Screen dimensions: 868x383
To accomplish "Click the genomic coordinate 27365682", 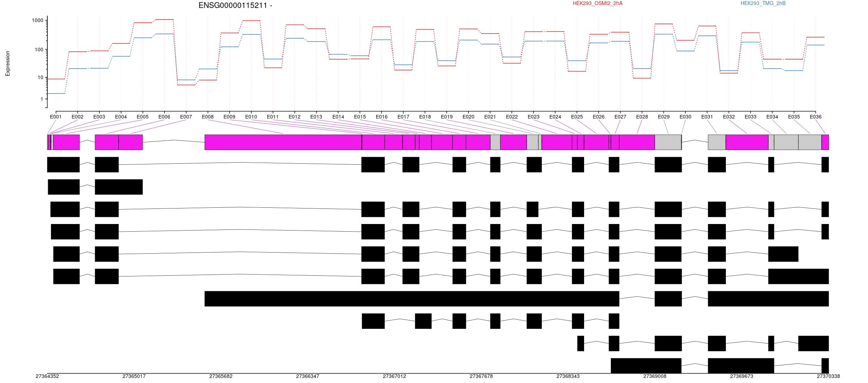I will coord(221,376).
